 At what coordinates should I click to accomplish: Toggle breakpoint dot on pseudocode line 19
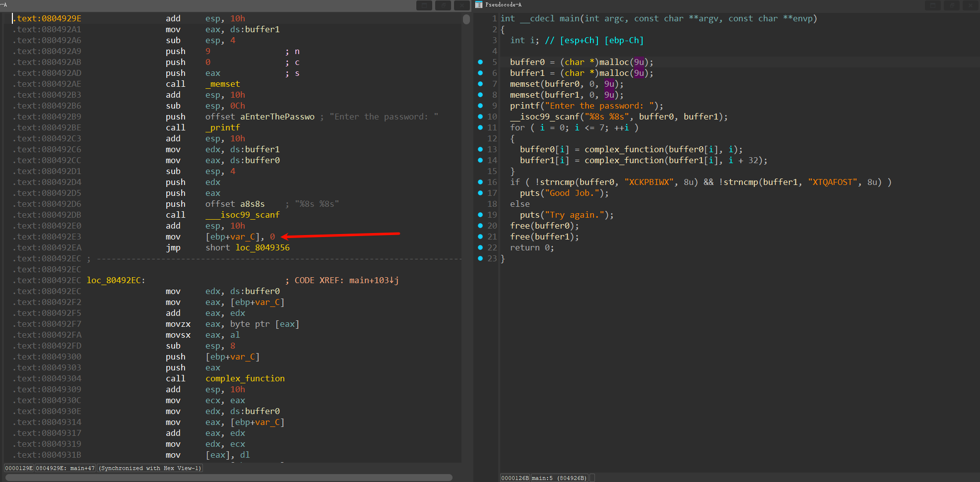pyautogui.click(x=480, y=215)
